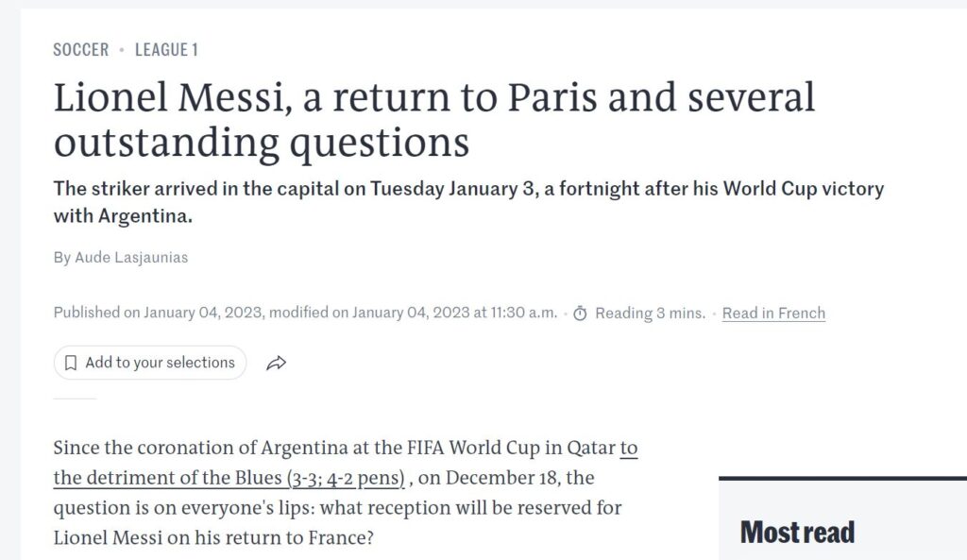The image size is (967, 560).
Task: Click the Most read heading
Action: click(x=797, y=533)
